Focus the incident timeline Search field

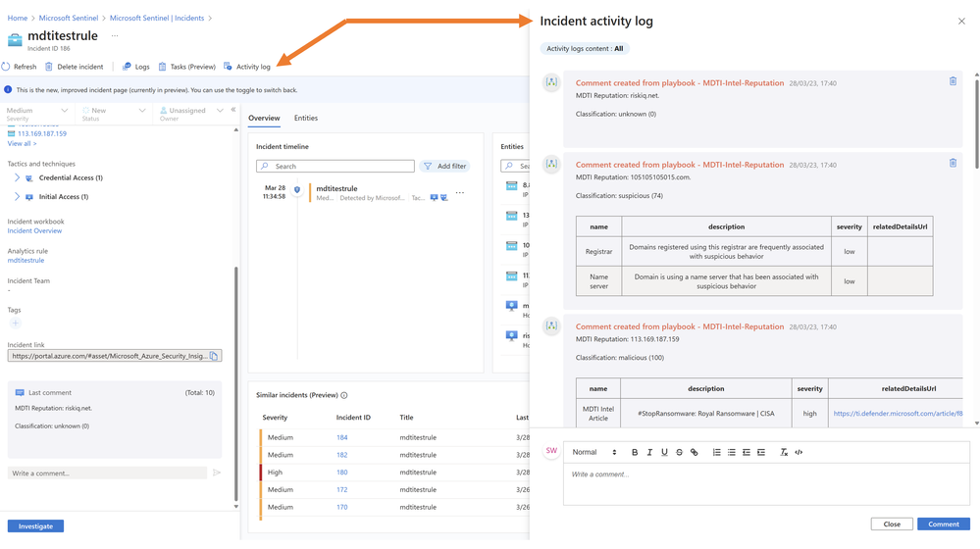click(335, 166)
